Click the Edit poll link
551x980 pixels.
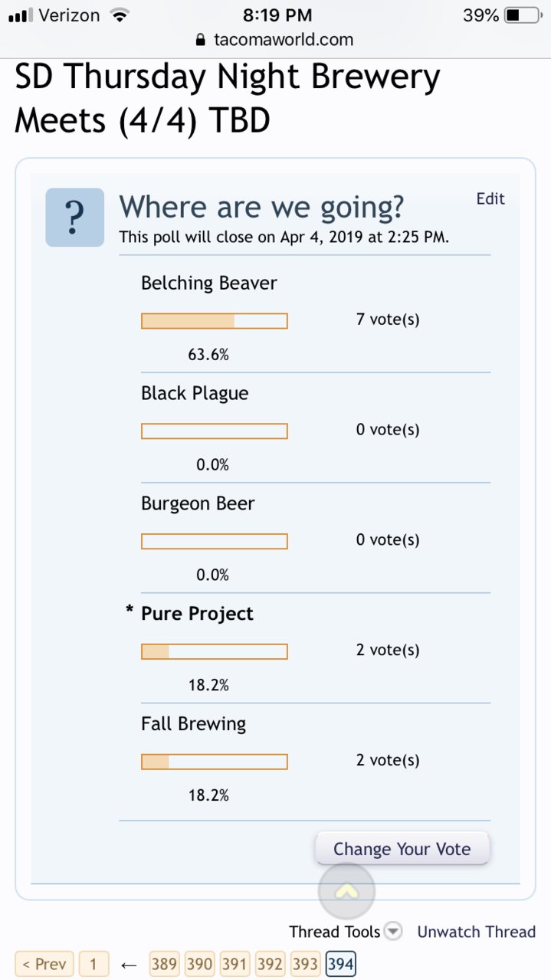coord(490,198)
